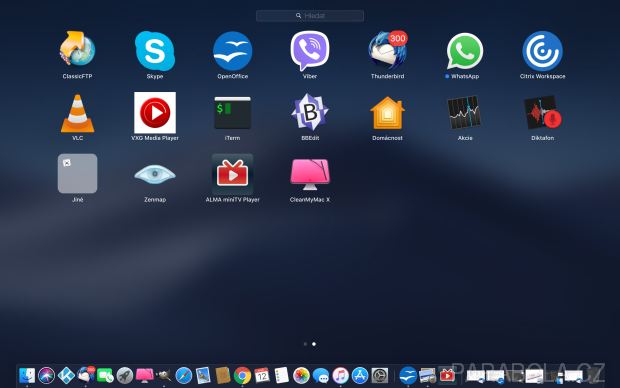The height and width of the screenshot is (388, 620).
Task: Open the Viber app icon
Action: pyautogui.click(x=310, y=51)
